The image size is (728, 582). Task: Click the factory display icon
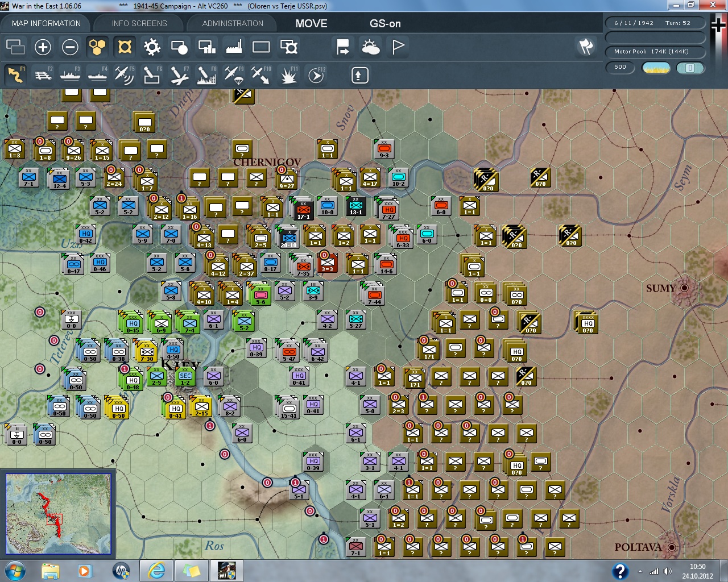tap(234, 47)
